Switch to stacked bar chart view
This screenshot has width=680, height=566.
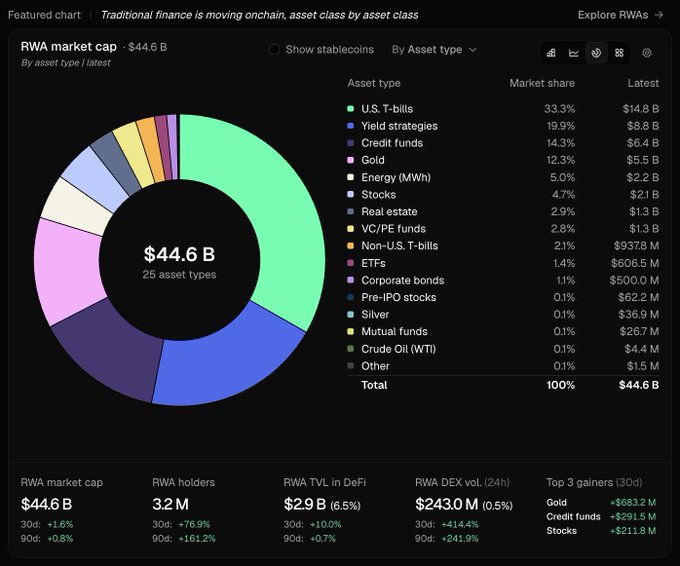[x=551, y=53]
